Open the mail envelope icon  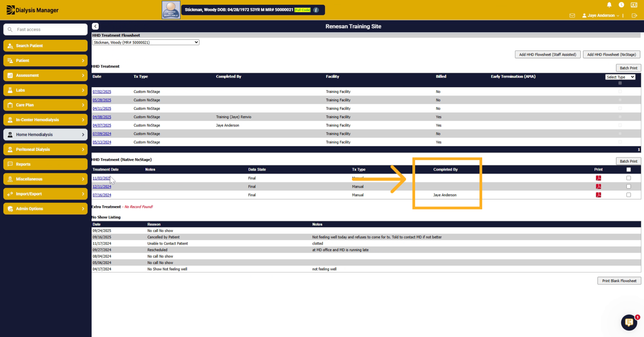tap(572, 16)
